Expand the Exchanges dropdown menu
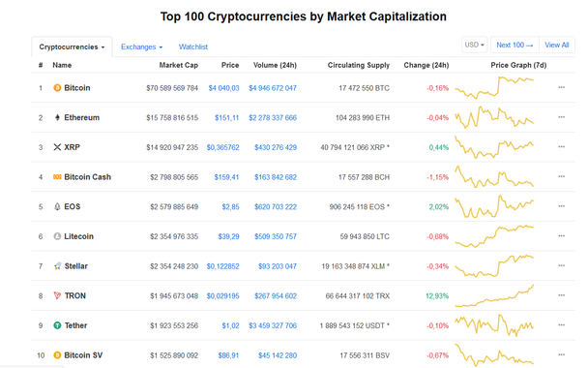The image size is (588, 368). point(142,46)
